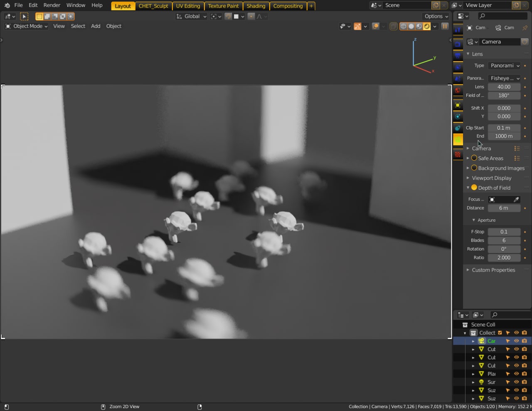532x411 pixels.
Task: Pause the viewport render preview
Action: pos(445,26)
